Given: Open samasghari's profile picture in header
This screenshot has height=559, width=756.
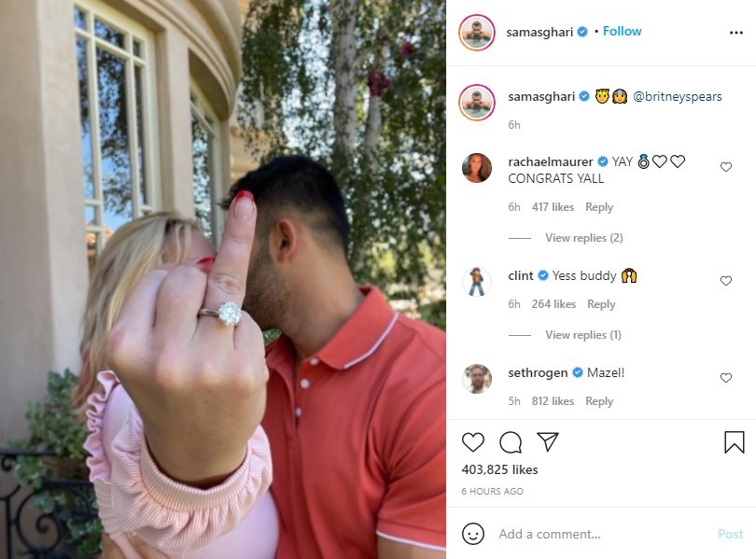Looking at the screenshot, I should tap(476, 33).
